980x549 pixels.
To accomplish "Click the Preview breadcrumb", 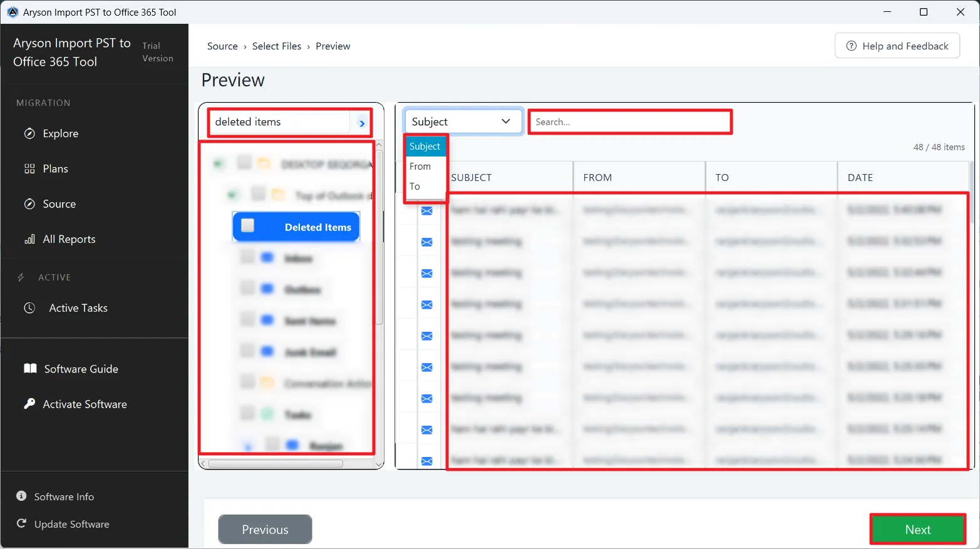I will (333, 46).
